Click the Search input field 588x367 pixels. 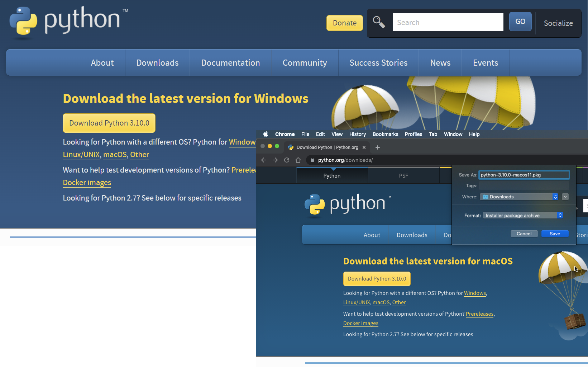448,22
